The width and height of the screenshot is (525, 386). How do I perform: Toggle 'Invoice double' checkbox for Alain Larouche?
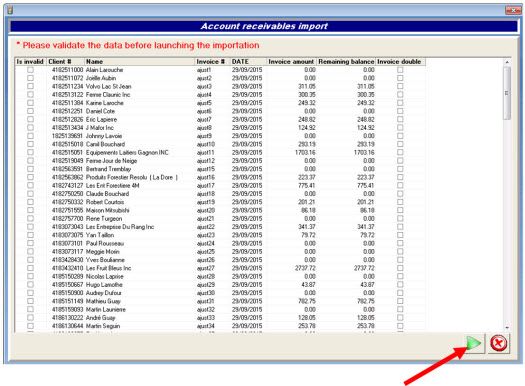[400, 70]
